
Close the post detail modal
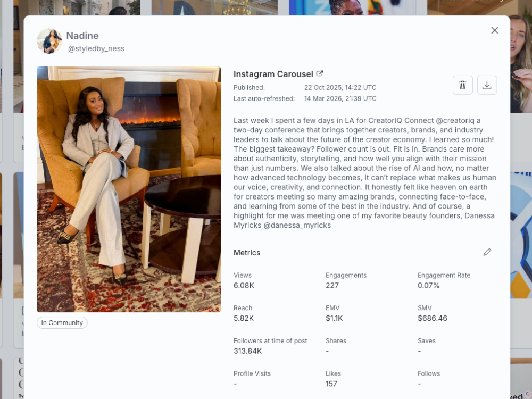[495, 30]
